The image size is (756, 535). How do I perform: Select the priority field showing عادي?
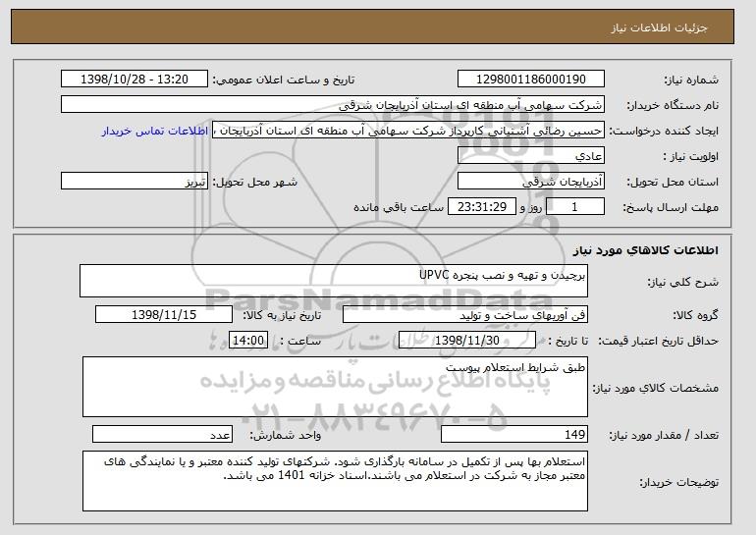531,156
